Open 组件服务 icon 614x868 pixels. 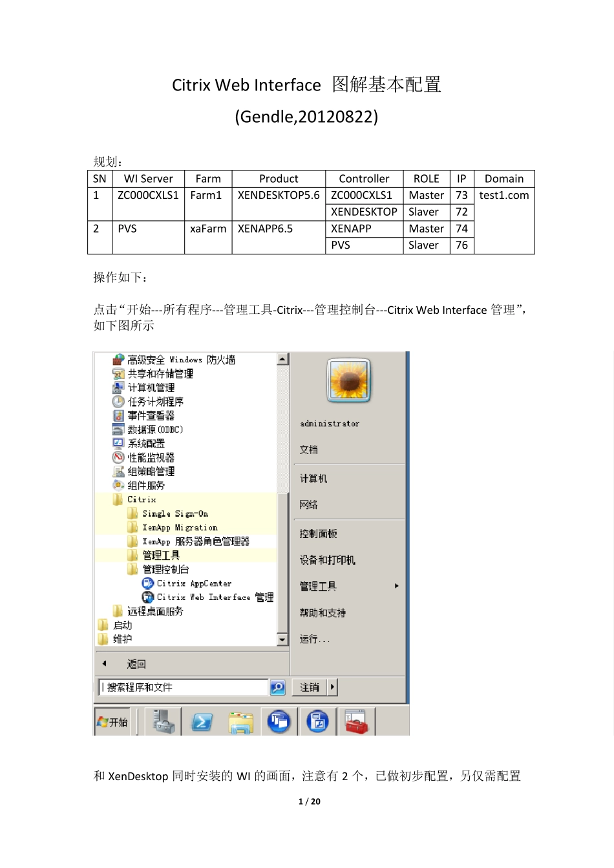coord(118,486)
